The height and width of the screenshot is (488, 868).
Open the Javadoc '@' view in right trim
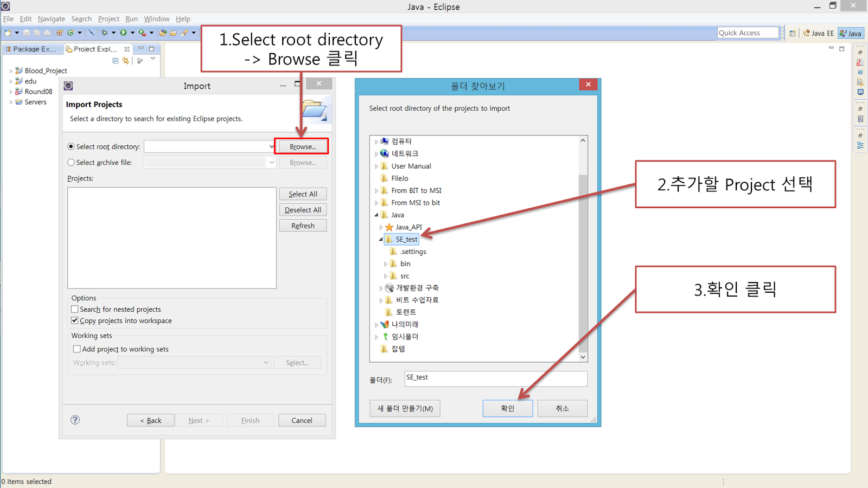click(860, 72)
